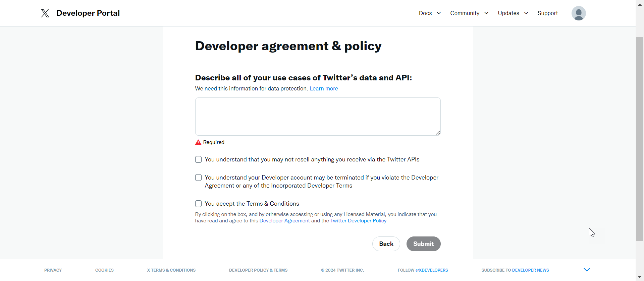
Task: Open the Developer Agreement link
Action: 284,221
